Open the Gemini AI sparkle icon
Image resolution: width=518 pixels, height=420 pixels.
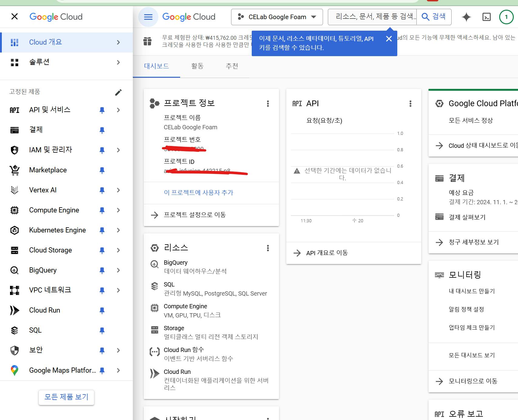tap(466, 17)
